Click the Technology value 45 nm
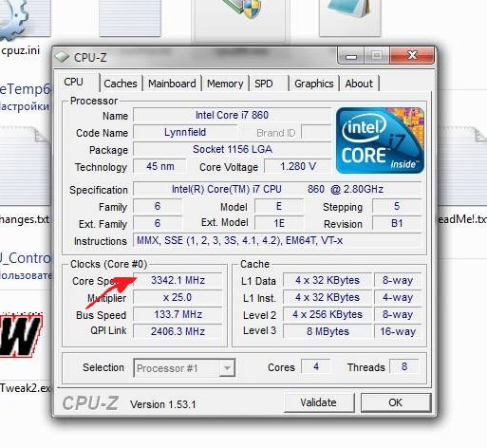 pyautogui.click(x=159, y=166)
